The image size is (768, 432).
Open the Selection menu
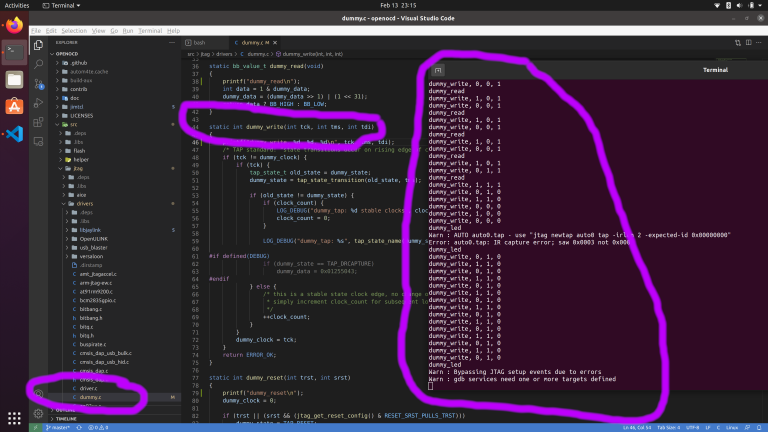[74, 30]
